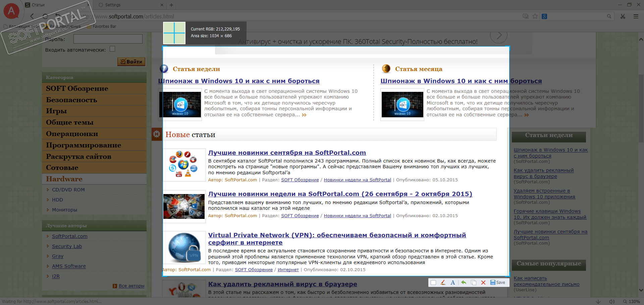Screen dimensions: 644x305
Task: Open SoftPortal.com in Лучшие авторы list
Action: click(x=70, y=236)
